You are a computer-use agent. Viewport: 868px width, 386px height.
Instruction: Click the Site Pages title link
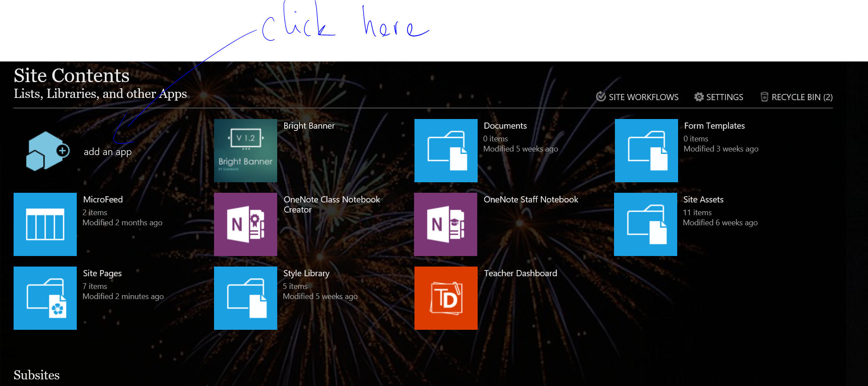[102, 273]
